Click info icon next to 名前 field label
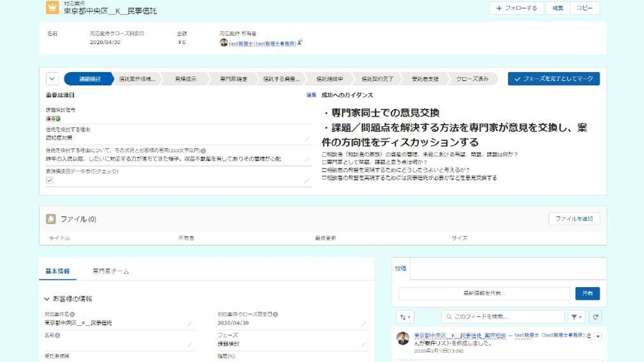Viewport: 644px width, 362px height. coord(57,335)
